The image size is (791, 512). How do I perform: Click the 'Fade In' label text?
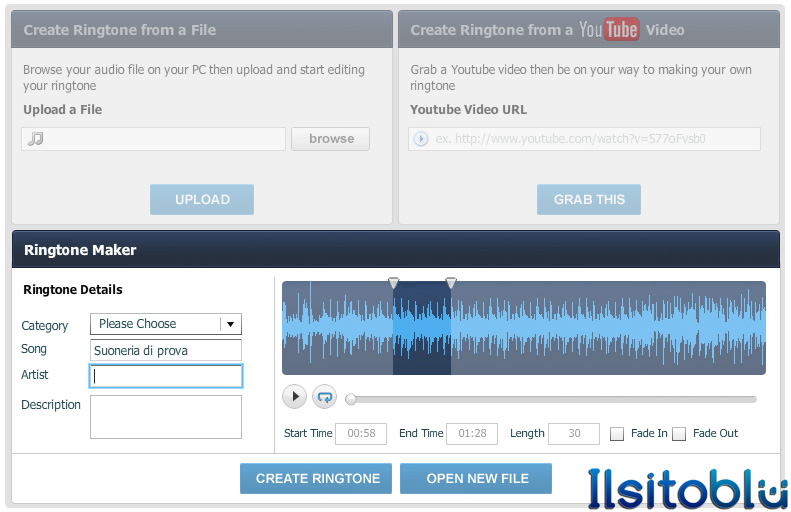[x=649, y=433]
